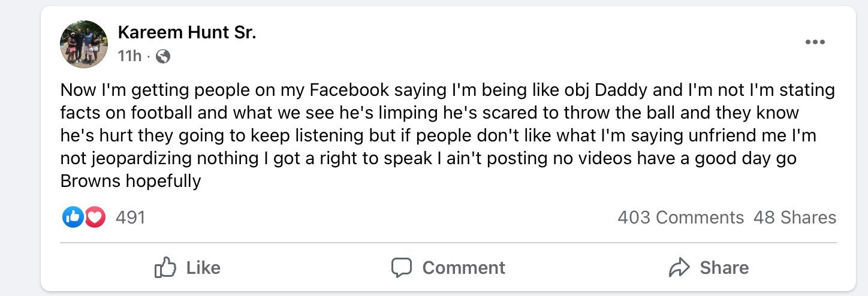View who reacted via the 491 count

tap(130, 217)
